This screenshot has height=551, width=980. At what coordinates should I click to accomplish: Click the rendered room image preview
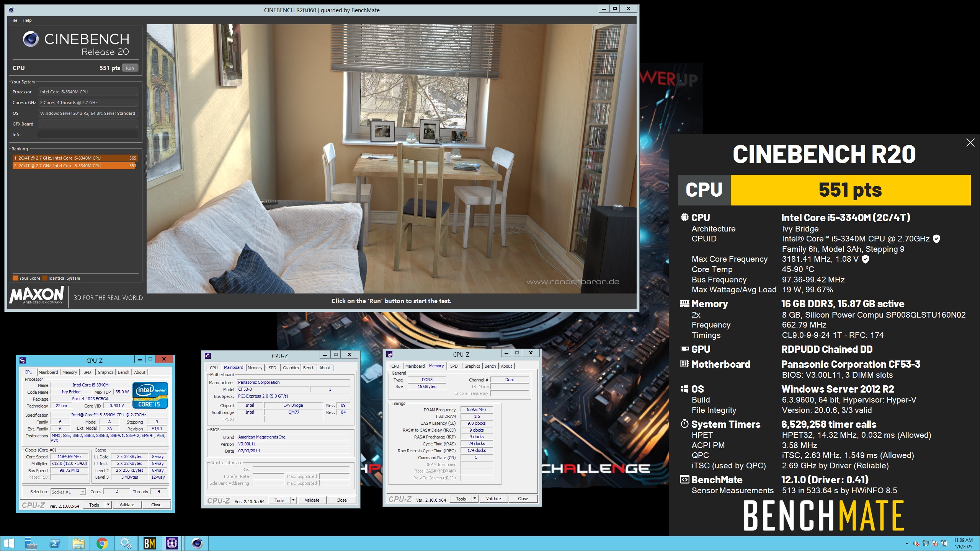coord(391,159)
